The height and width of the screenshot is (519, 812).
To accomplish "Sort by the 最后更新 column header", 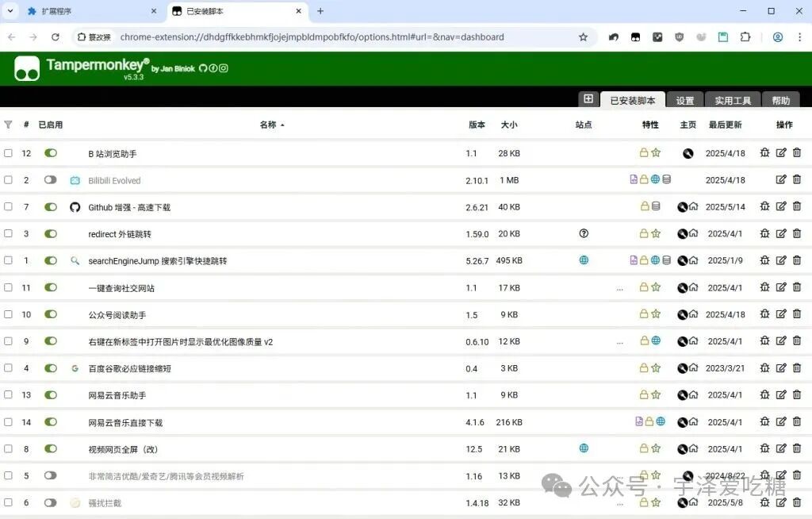I will 725,125.
